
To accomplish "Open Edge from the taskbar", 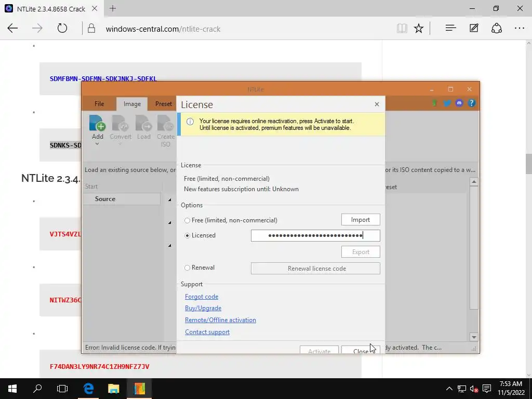I will [x=88, y=389].
